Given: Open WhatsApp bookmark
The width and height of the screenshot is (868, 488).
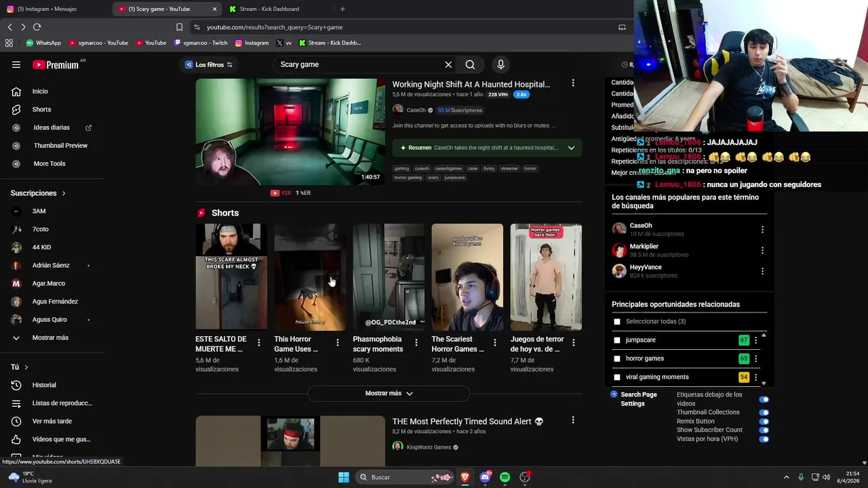Looking at the screenshot, I should (43, 43).
